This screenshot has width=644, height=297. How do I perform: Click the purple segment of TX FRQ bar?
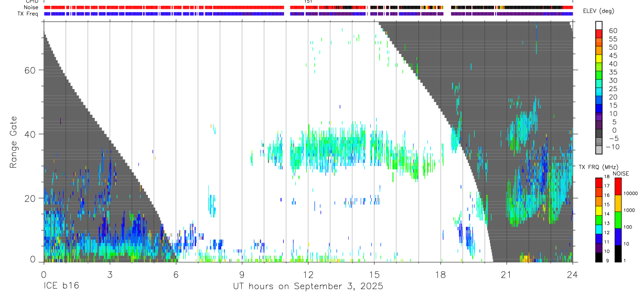tap(599, 248)
